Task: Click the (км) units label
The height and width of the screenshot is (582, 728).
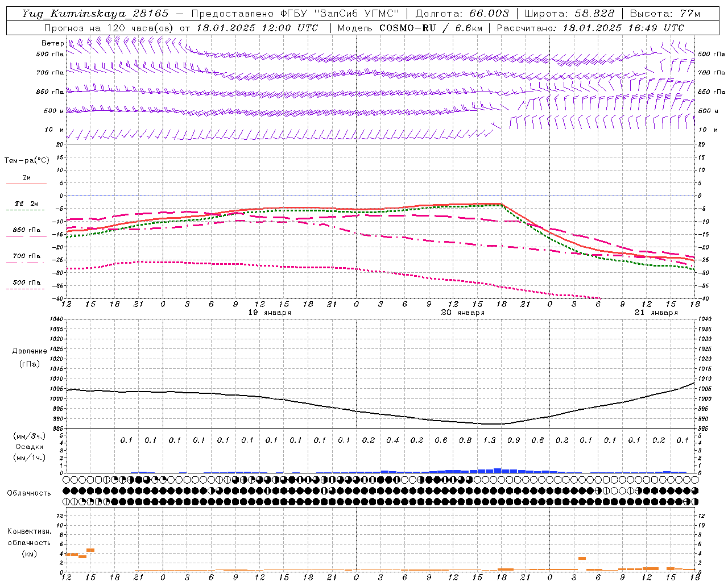Action: (29, 554)
